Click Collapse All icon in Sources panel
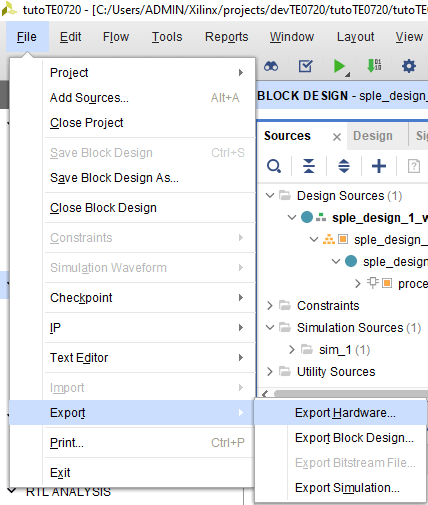428x505 pixels. [x=309, y=166]
